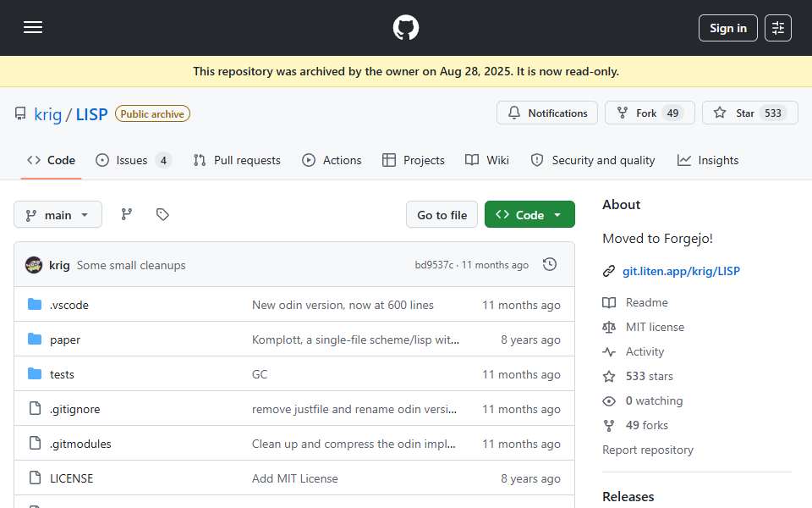Open the MIT license link
This screenshot has width=812, height=508.
click(655, 327)
